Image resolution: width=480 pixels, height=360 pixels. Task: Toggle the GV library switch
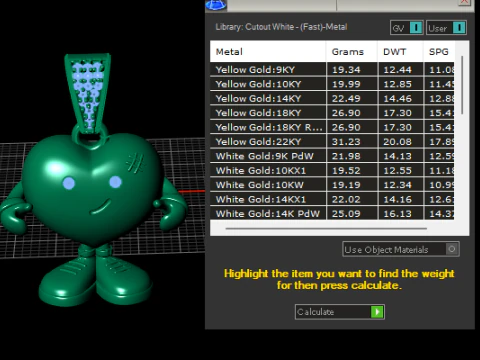coord(407,28)
